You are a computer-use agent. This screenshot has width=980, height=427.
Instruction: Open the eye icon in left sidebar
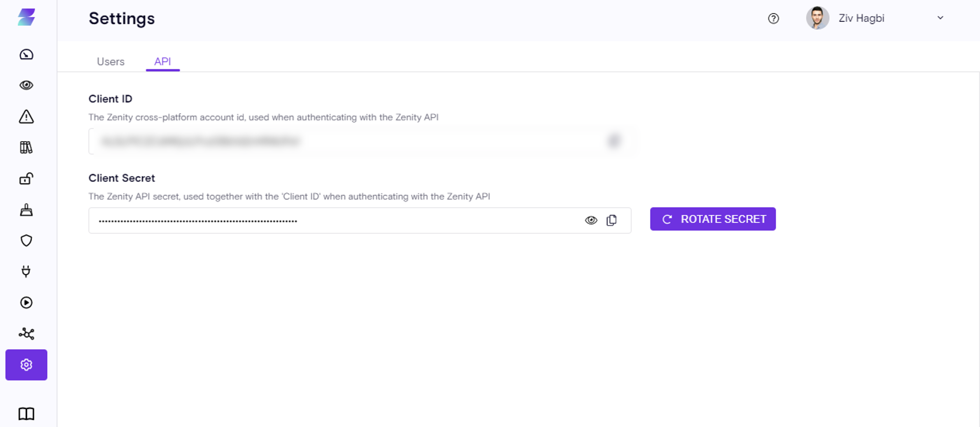coord(26,85)
